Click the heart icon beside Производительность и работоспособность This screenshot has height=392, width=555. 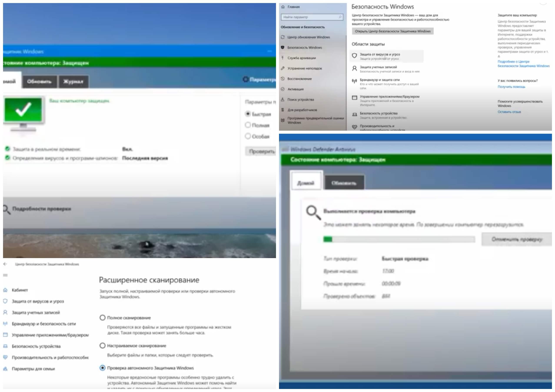(5, 357)
